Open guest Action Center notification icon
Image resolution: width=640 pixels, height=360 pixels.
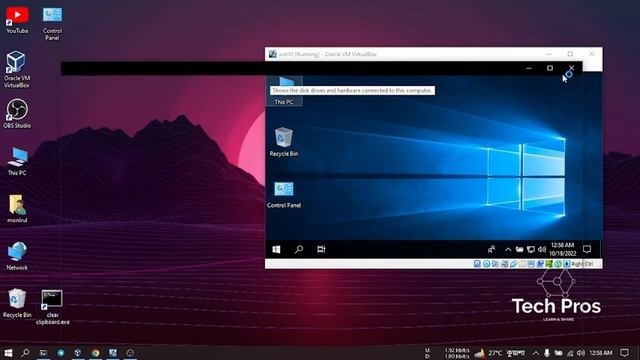[x=587, y=249]
